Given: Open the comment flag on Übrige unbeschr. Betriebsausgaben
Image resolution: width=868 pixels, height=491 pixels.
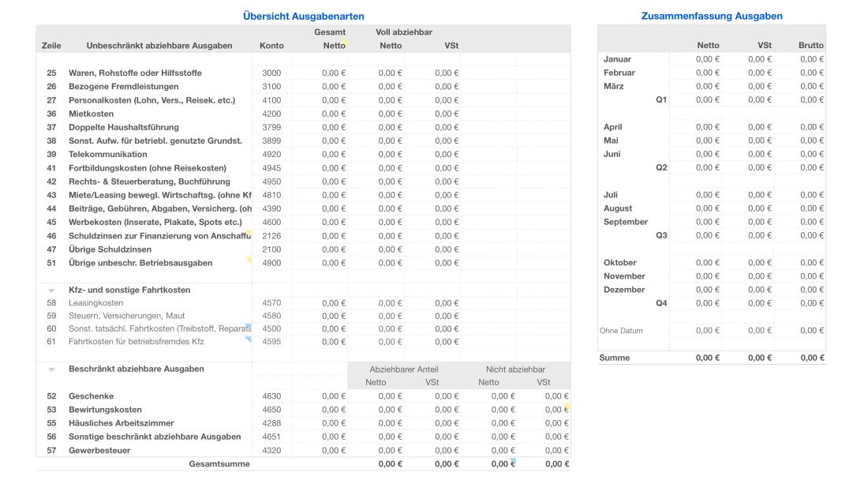Looking at the screenshot, I should pos(248,260).
